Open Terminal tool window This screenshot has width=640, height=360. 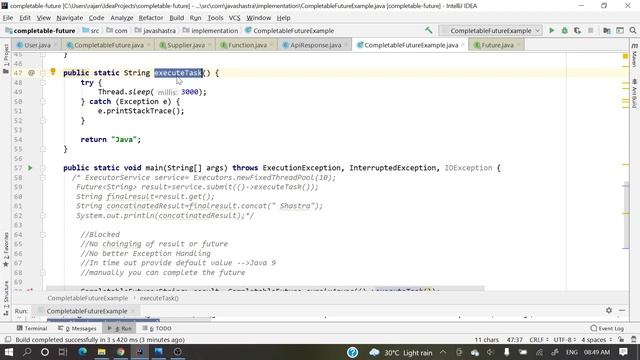[x=32, y=328]
